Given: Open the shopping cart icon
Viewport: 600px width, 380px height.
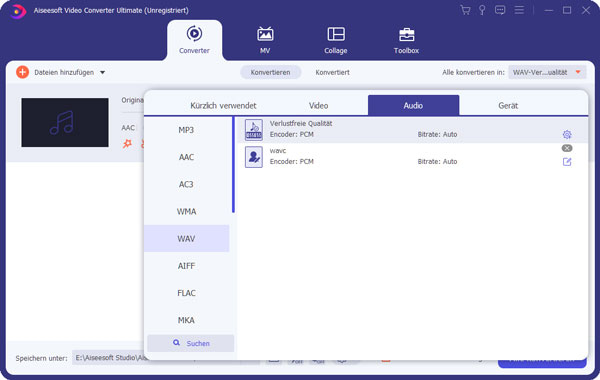Looking at the screenshot, I should [x=465, y=10].
